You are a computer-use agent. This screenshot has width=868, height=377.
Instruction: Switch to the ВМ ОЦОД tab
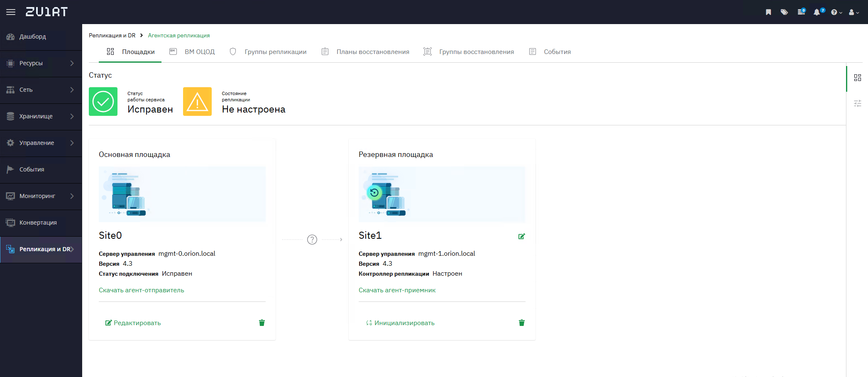pos(192,52)
